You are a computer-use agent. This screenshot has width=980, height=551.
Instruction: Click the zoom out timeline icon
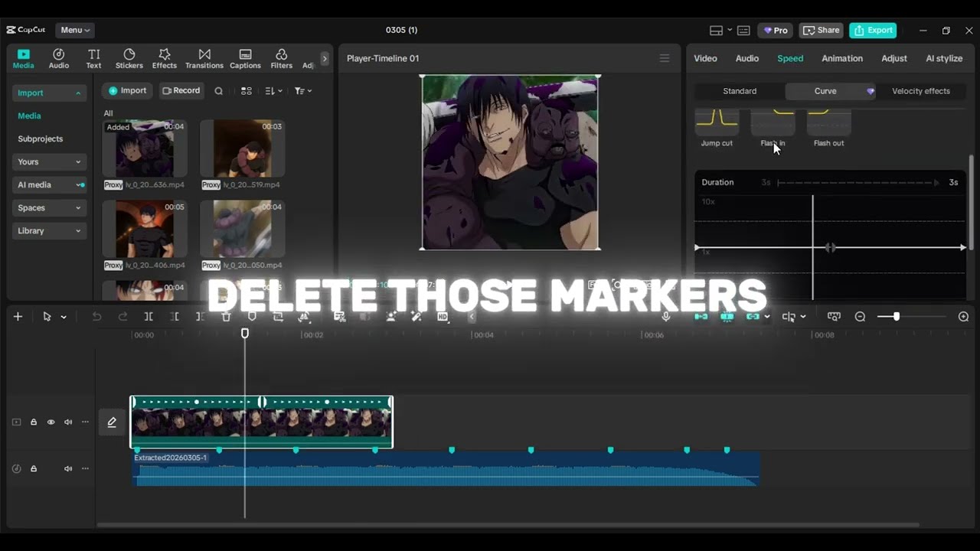coord(860,317)
